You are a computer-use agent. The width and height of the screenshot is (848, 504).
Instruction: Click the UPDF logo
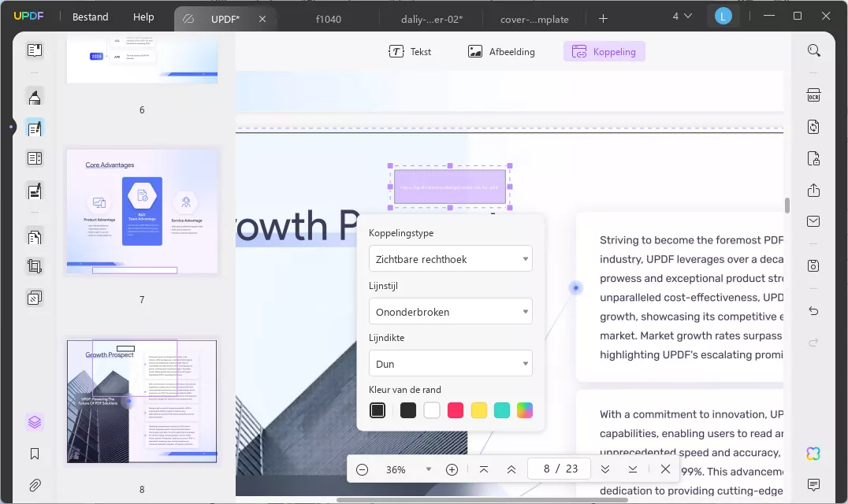[x=28, y=17]
